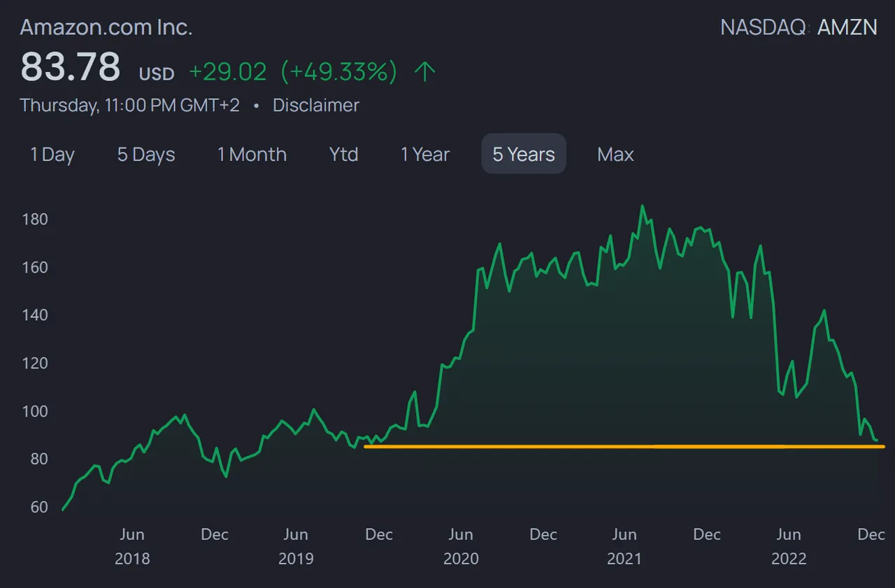The width and height of the screenshot is (895, 588).
Task: Click the NASDAQ: AMZN ticker label
Action: point(799,27)
